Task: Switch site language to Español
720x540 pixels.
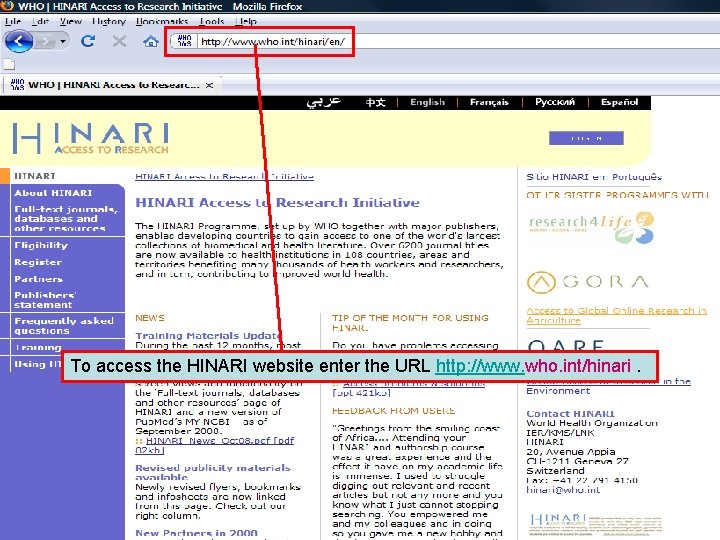Action: [x=619, y=102]
